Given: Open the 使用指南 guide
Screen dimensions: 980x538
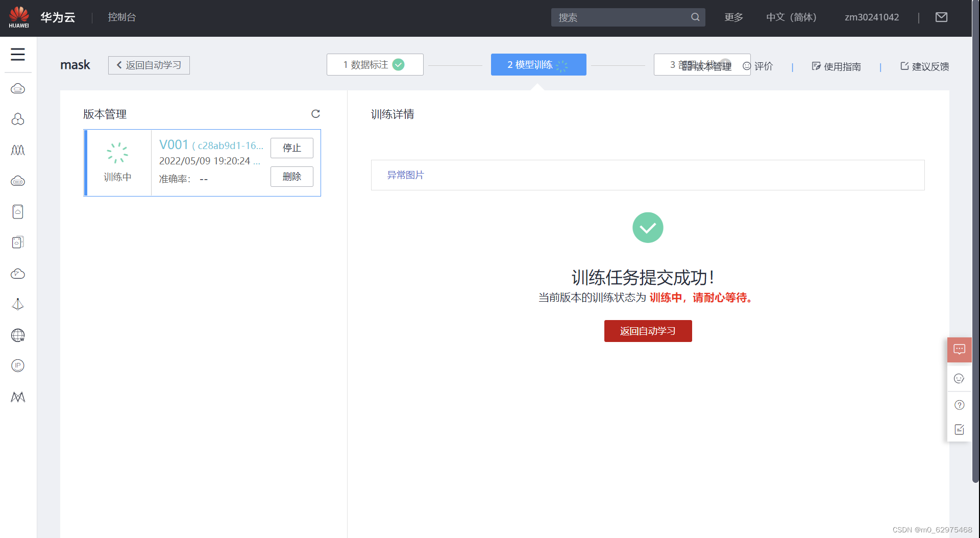Looking at the screenshot, I should (x=836, y=66).
